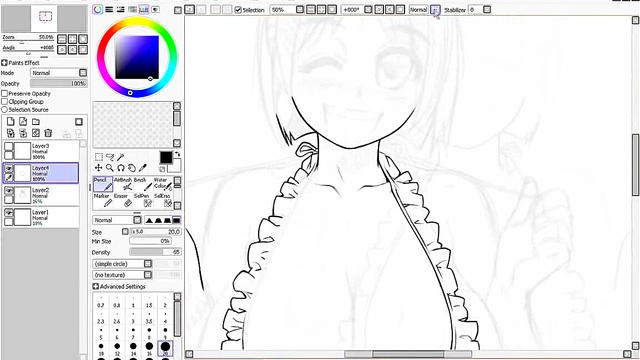
Task: Show the color wheel panel
Action: tap(98, 9)
